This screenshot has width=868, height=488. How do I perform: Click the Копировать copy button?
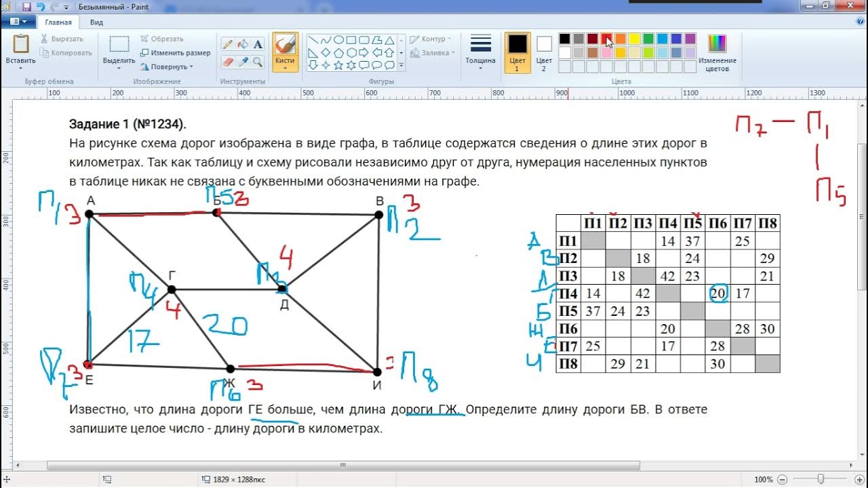click(x=66, y=53)
